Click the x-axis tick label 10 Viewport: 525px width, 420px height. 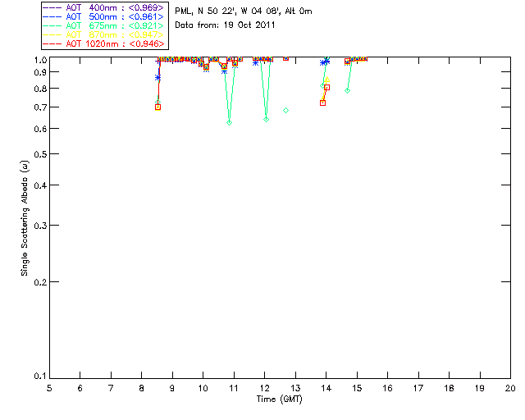(203, 388)
